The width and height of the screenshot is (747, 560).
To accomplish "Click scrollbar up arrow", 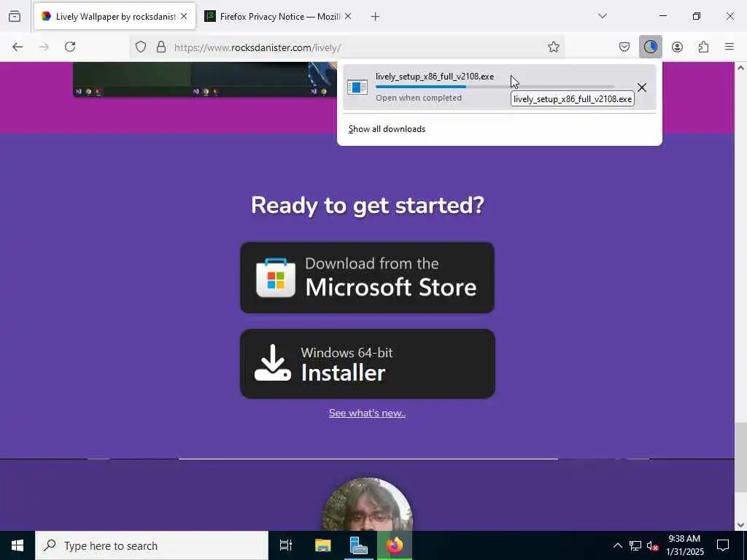I will pos(740,68).
